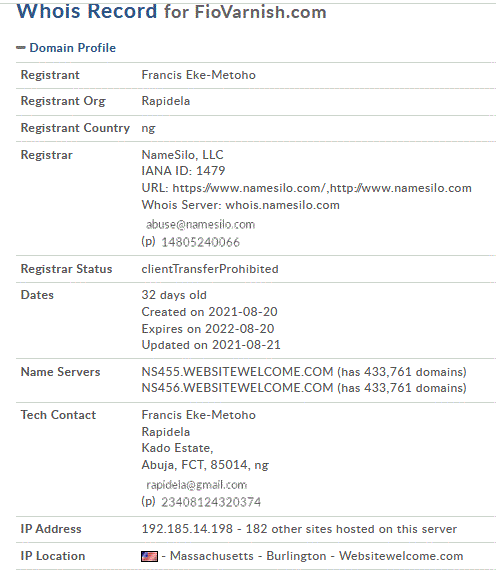Click the abuse@namesilo.com email image
Image resolution: width=496 pixels, height=574 pixels.
click(x=200, y=224)
